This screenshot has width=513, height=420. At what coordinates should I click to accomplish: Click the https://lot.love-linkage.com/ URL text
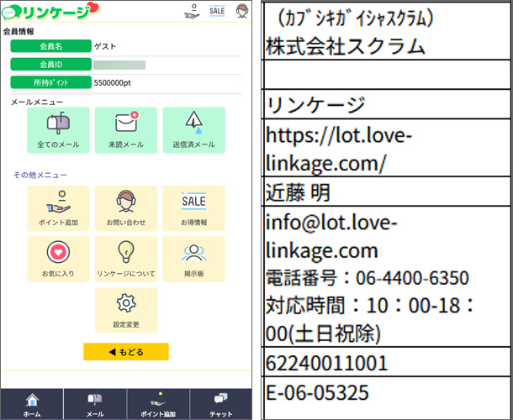coord(339,149)
